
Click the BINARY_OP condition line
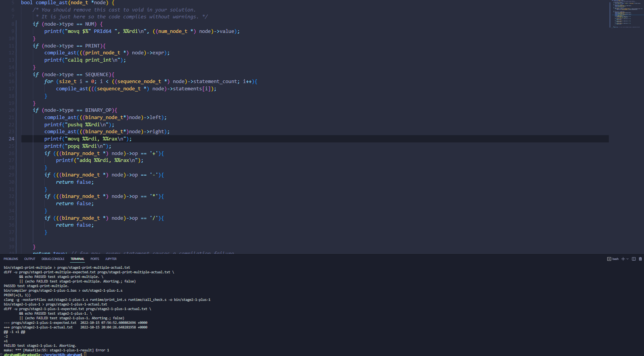click(75, 110)
